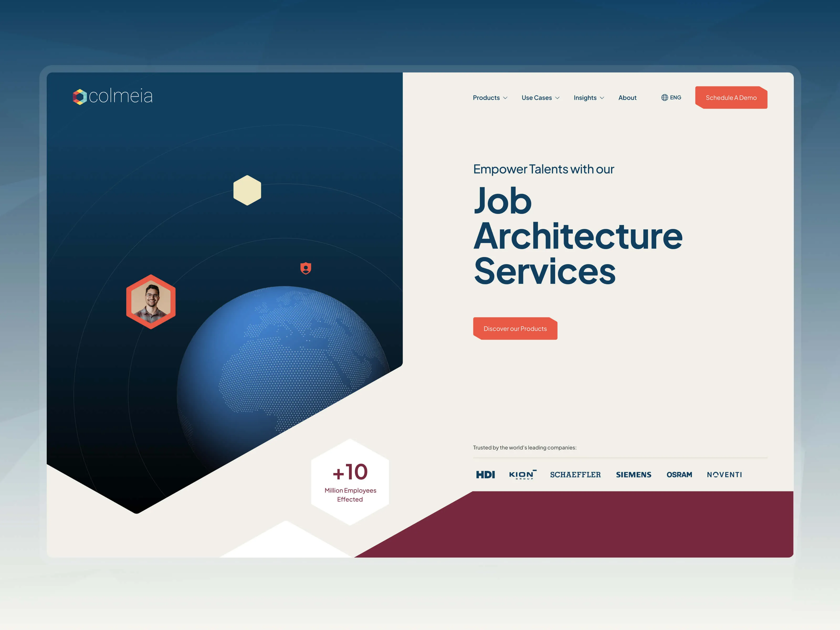This screenshot has width=840, height=630.
Task: Click the red shield user icon
Action: click(x=306, y=268)
